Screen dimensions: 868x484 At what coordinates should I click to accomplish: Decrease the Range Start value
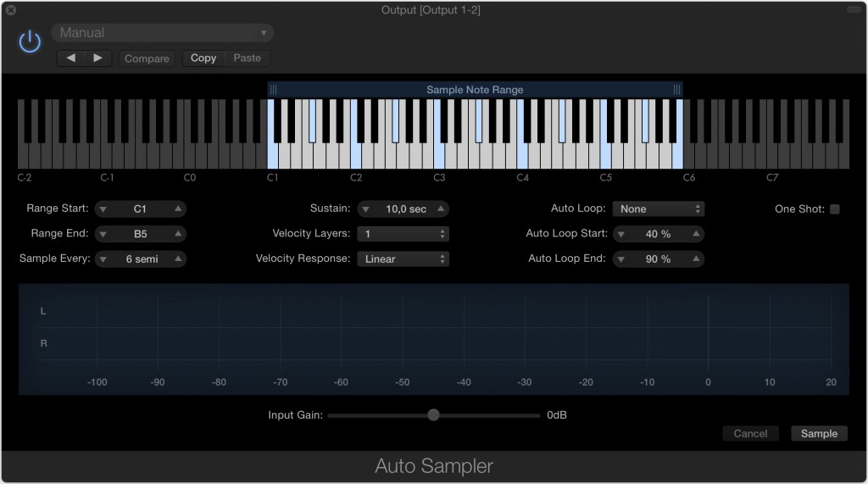103,209
